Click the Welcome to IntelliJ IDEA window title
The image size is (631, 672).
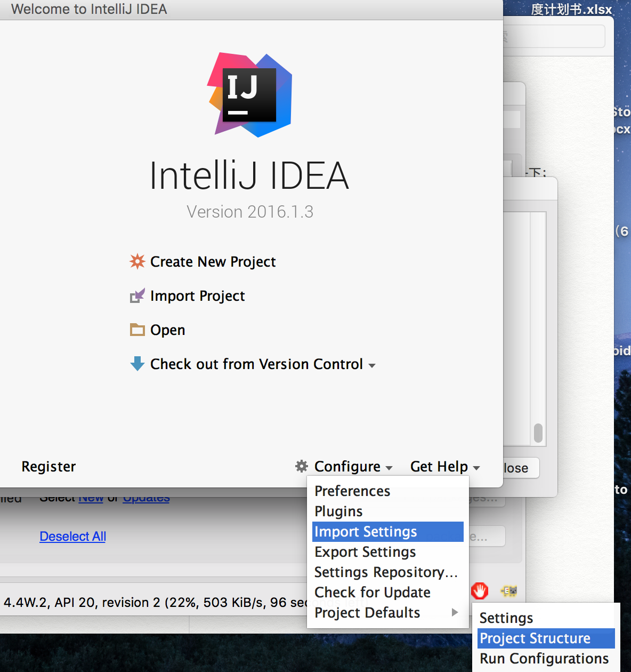click(89, 9)
